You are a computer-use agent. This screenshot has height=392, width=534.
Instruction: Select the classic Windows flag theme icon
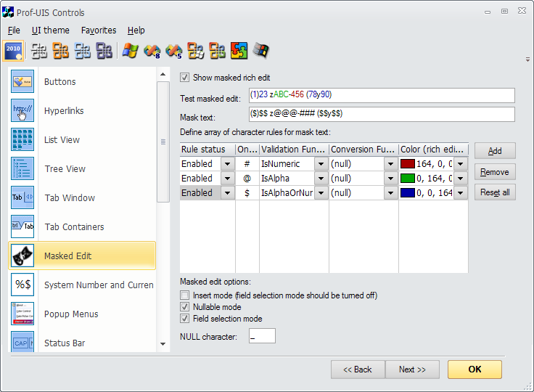(261, 51)
